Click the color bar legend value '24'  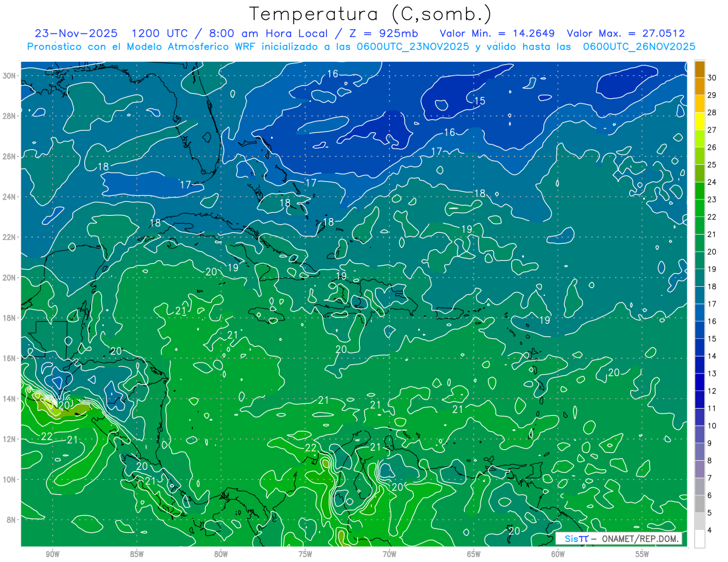(712, 182)
